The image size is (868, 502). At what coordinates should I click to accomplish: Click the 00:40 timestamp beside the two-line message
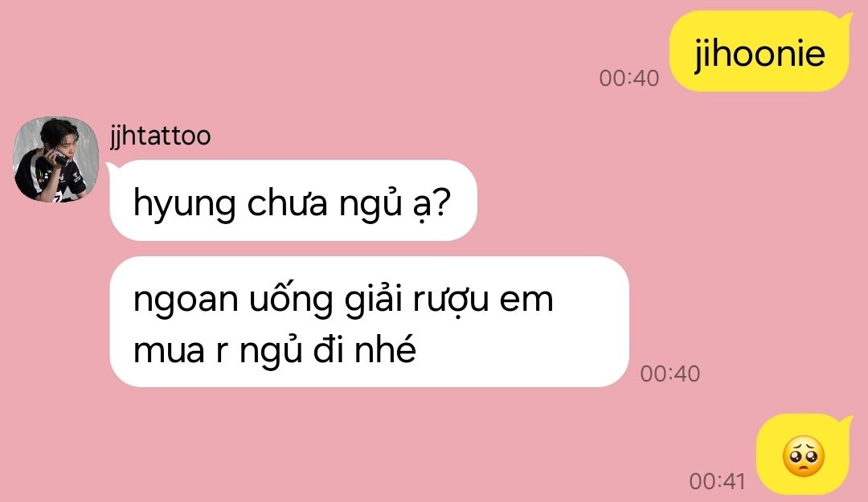[x=669, y=374]
